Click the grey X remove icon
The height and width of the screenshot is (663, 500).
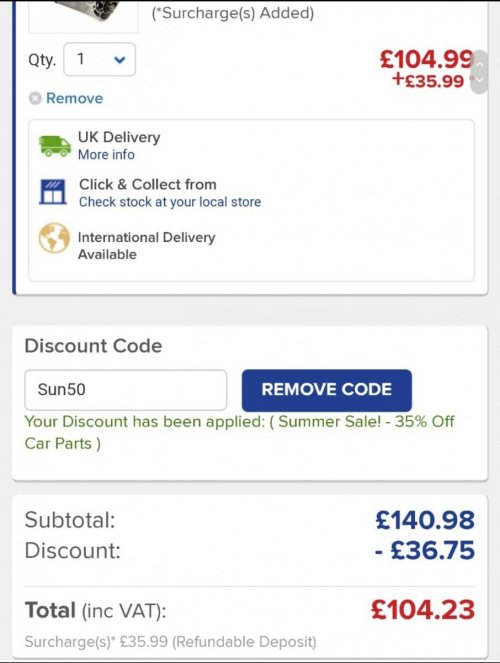coord(35,99)
